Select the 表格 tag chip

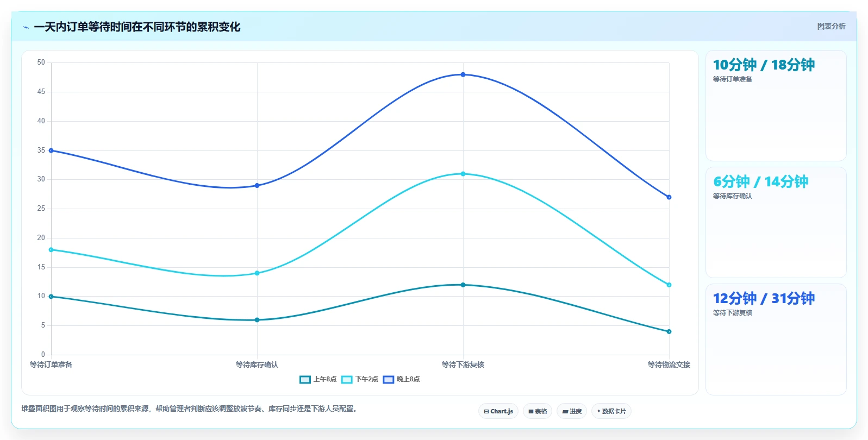pyautogui.click(x=538, y=411)
